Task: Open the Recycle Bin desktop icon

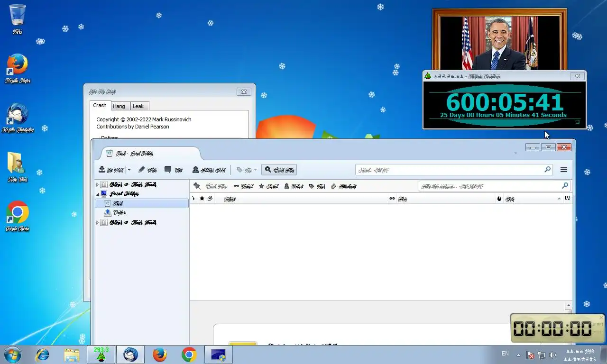Action: pos(18,19)
